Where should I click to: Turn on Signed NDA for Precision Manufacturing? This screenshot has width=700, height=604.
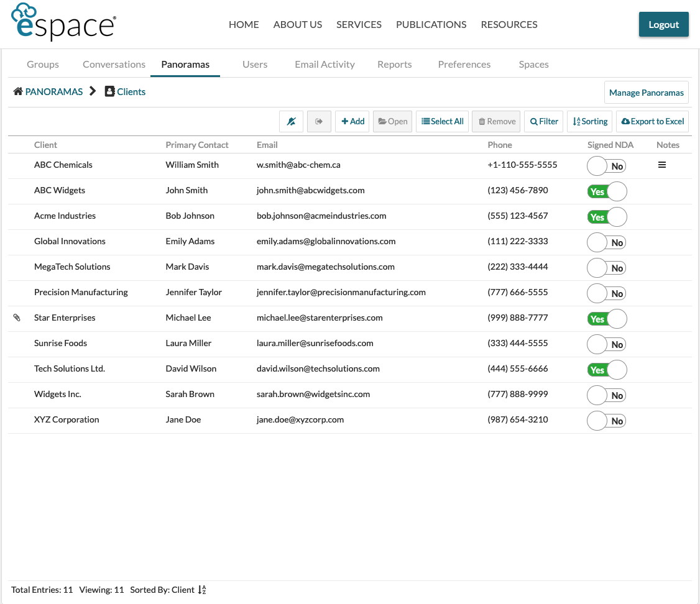click(x=607, y=293)
